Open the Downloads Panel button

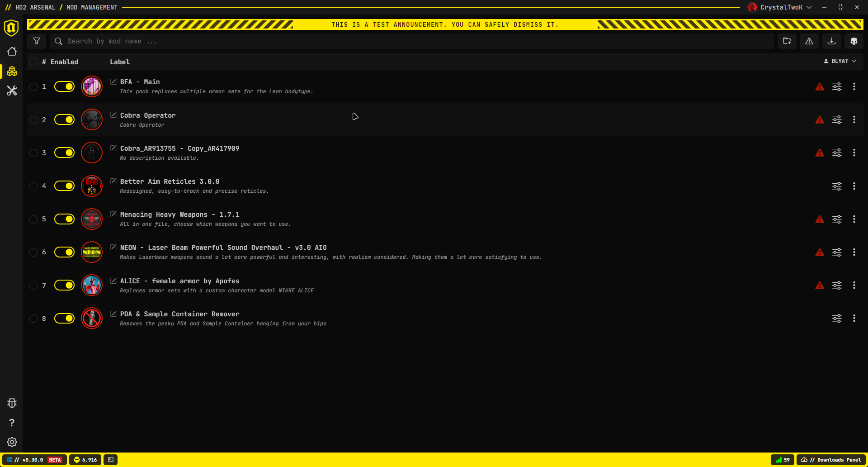(831, 460)
